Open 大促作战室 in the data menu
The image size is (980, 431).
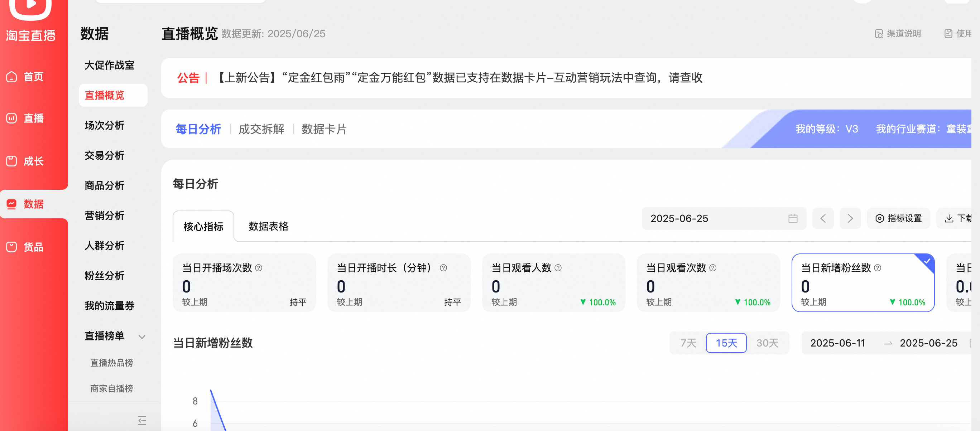coord(110,66)
